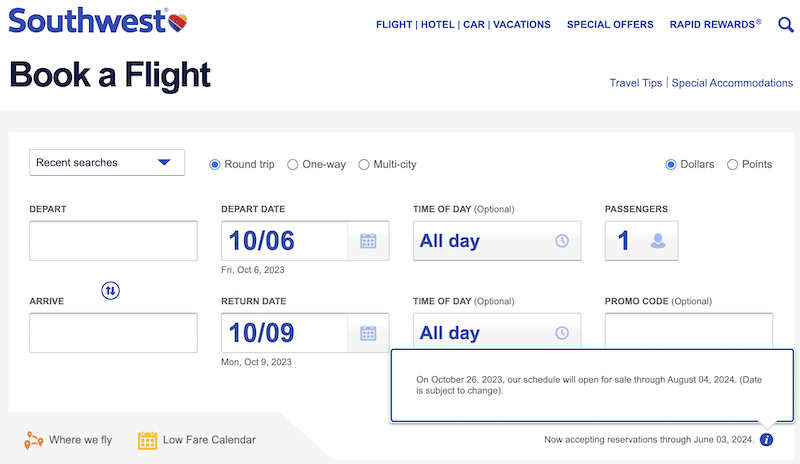
Task: Open the search magnifier icon
Action: pyautogui.click(x=786, y=24)
